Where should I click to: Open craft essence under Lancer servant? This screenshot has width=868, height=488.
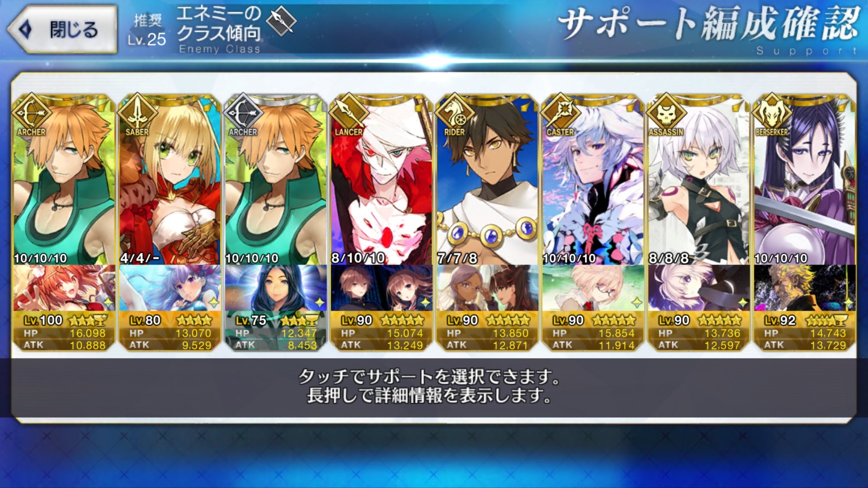click(x=381, y=288)
